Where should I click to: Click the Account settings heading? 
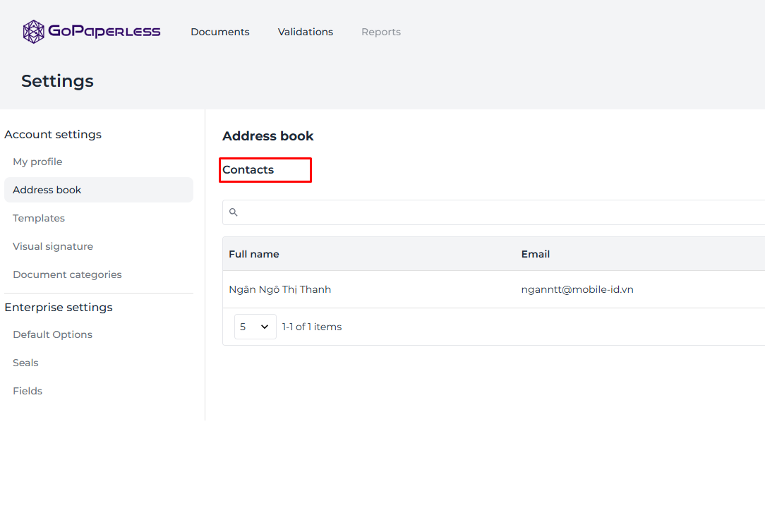click(53, 134)
